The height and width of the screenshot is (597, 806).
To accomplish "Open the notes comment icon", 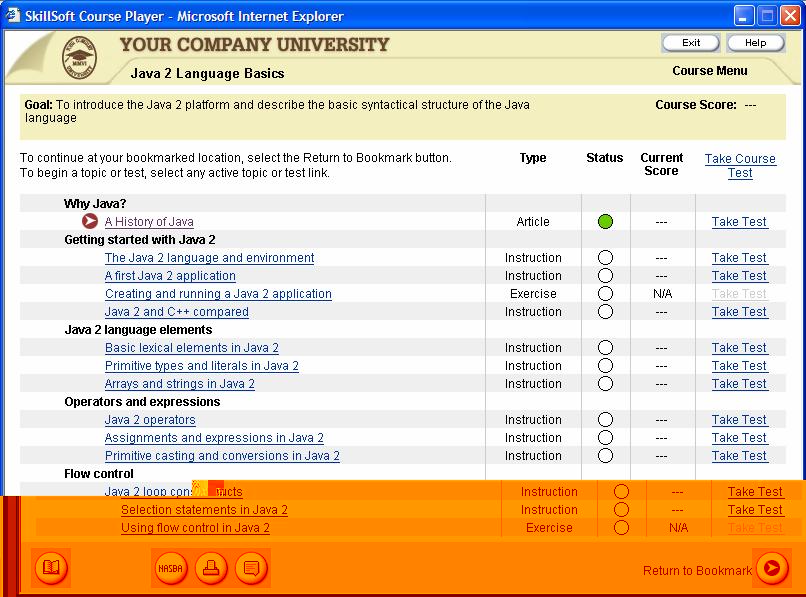I will click(x=251, y=568).
